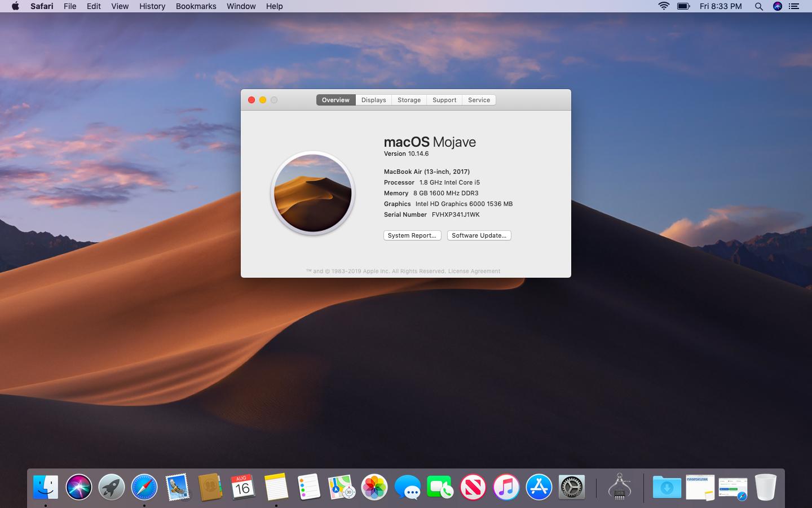Open Maps app in Dock

(x=342, y=487)
